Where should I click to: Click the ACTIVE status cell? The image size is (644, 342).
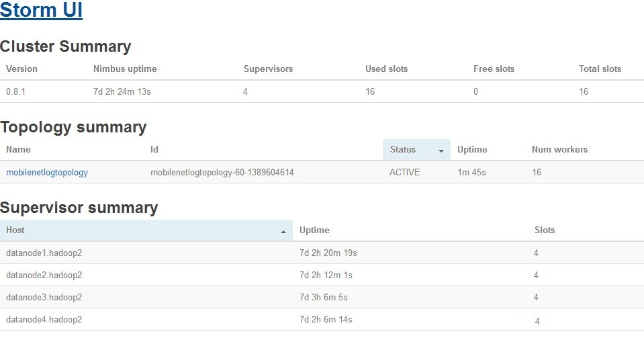[x=404, y=172]
